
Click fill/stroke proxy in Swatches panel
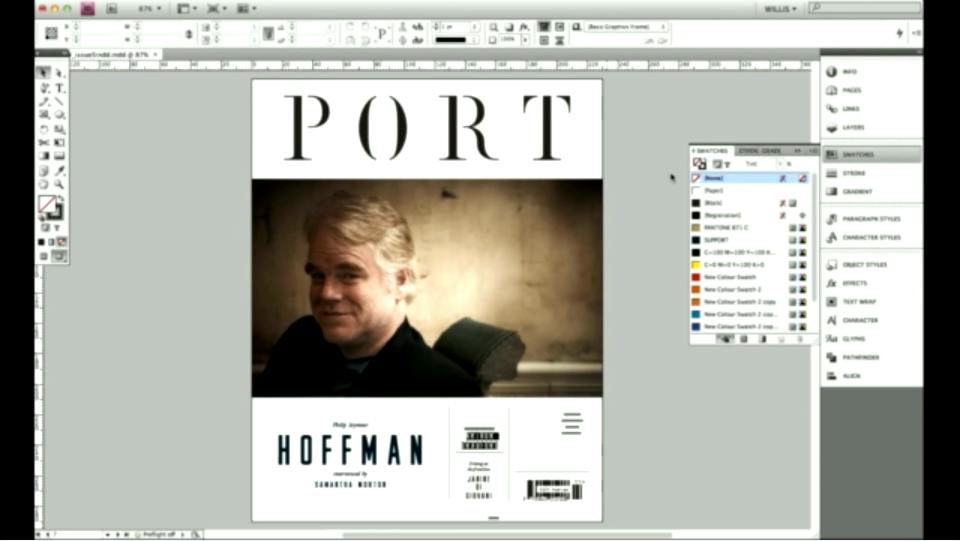(699, 163)
